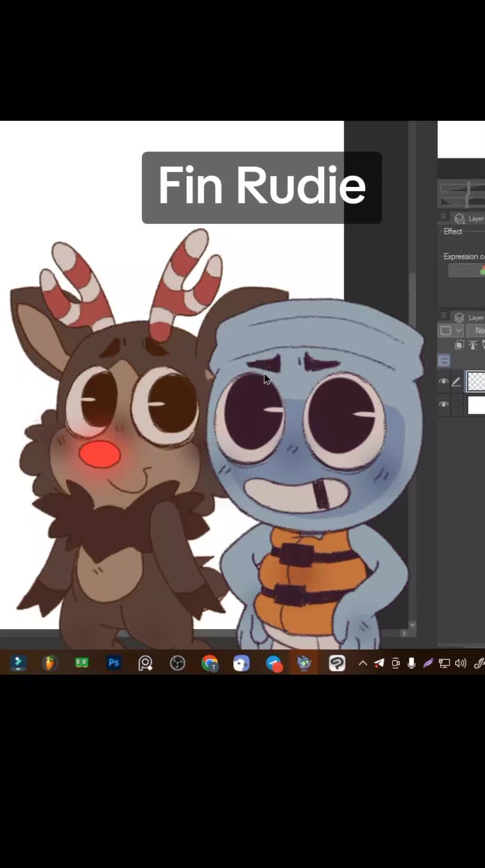Select the transparent layer thumbnail
485x868 pixels.
[x=476, y=382]
